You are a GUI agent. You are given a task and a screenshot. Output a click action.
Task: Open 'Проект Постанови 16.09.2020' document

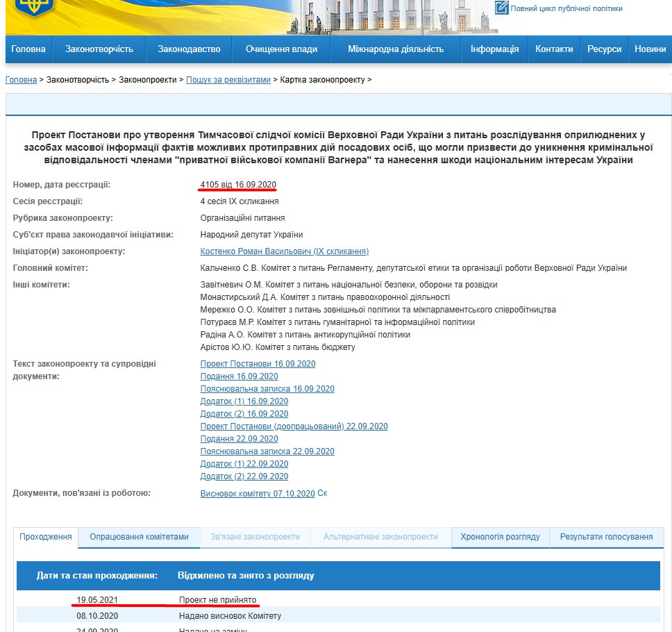258,364
